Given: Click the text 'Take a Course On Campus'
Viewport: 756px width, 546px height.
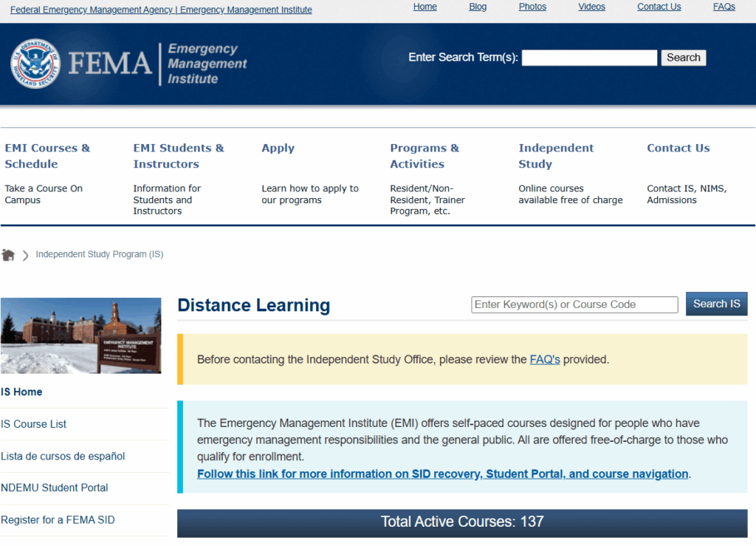Looking at the screenshot, I should click(44, 194).
